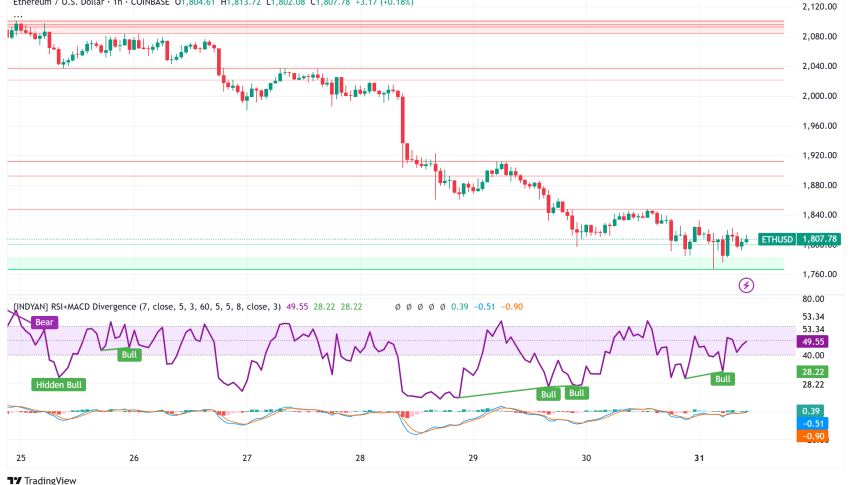The image size is (852, 485).
Task: Open the RSI+MACD Divergence indicator title
Action: point(147,307)
